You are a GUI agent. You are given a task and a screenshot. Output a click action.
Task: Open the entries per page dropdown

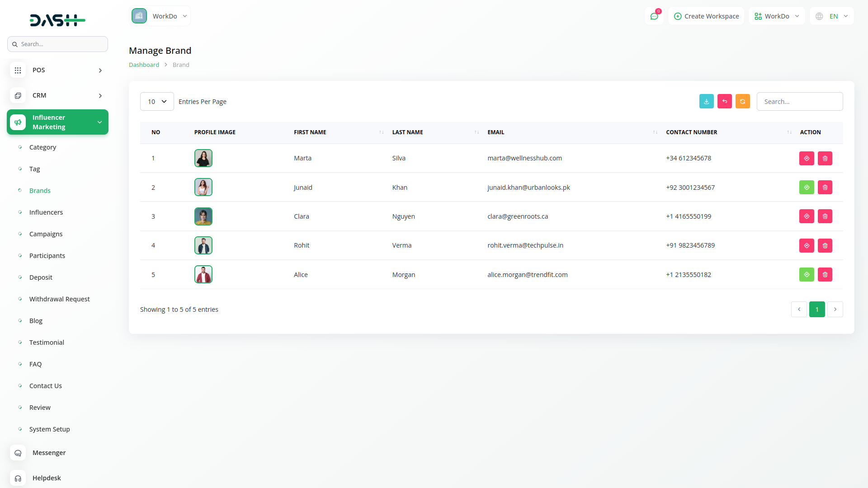tap(157, 102)
